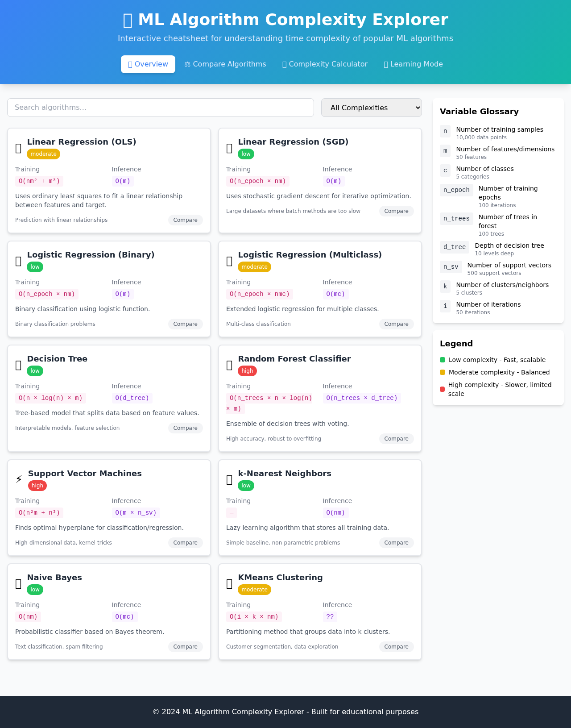Click the low badge on Naive Bayes
The height and width of the screenshot is (728, 571).
pos(35,590)
